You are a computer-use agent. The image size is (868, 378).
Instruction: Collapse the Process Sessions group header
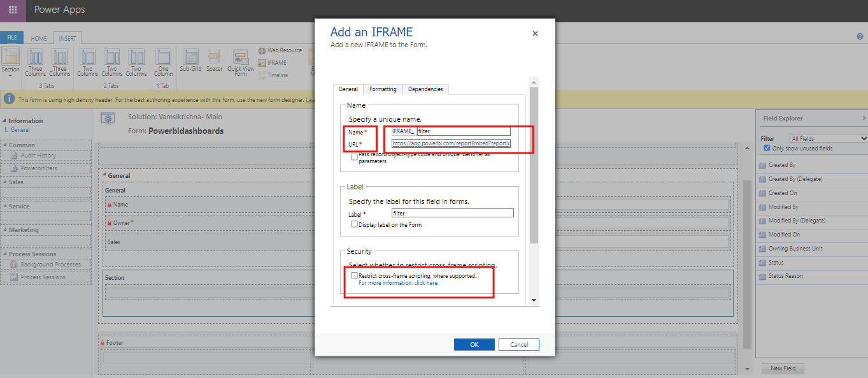pyautogui.click(x=4, y=254)
